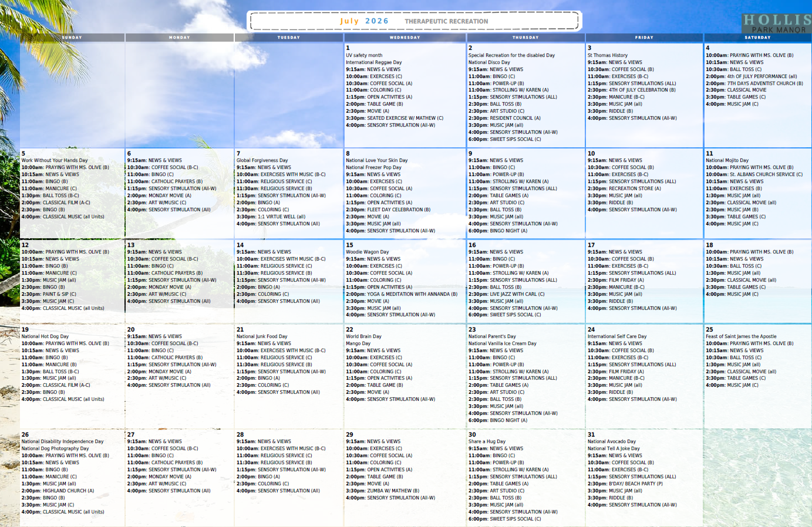
Task: Click the date number 28
Action: pos(240,435)
